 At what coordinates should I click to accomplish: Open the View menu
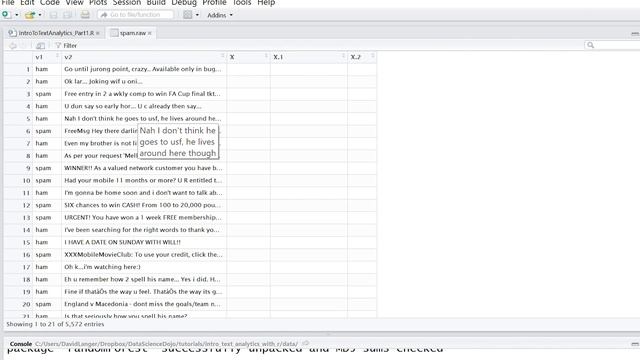[74, 3]
